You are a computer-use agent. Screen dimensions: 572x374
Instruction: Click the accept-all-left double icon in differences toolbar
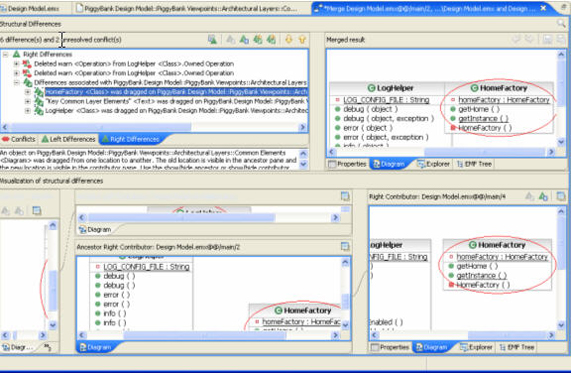coord(258,39)
